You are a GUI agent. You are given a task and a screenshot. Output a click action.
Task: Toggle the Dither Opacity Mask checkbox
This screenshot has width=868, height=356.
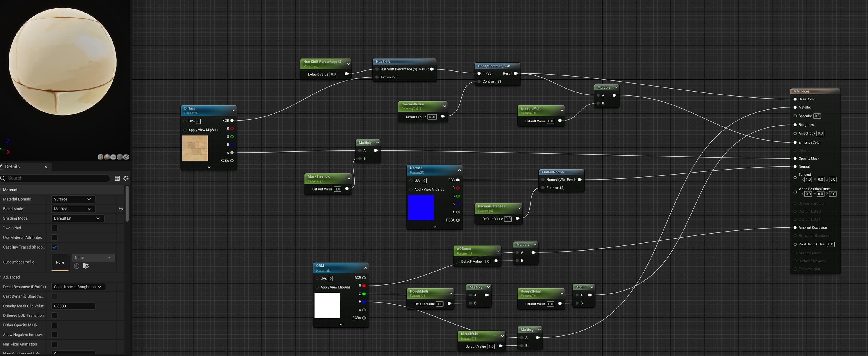coord(54,325)
